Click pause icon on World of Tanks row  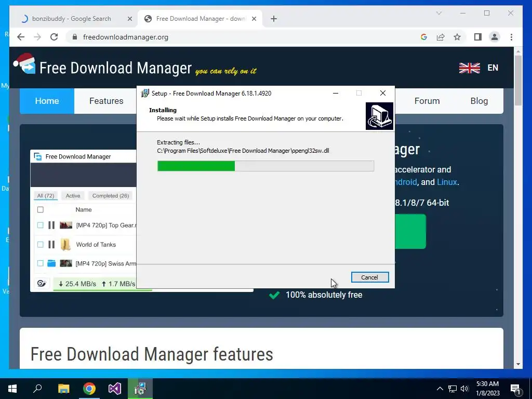pos(51,244)
